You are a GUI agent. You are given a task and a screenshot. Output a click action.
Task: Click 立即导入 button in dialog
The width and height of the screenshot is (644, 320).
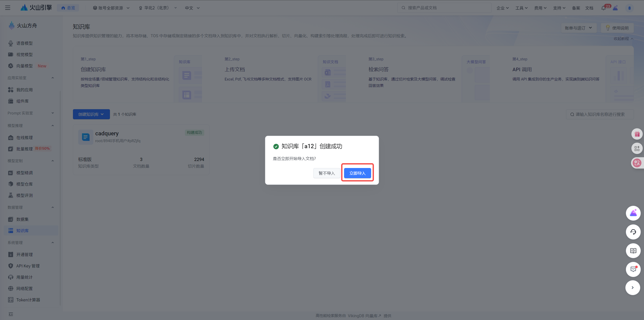(x=357, y=173)
